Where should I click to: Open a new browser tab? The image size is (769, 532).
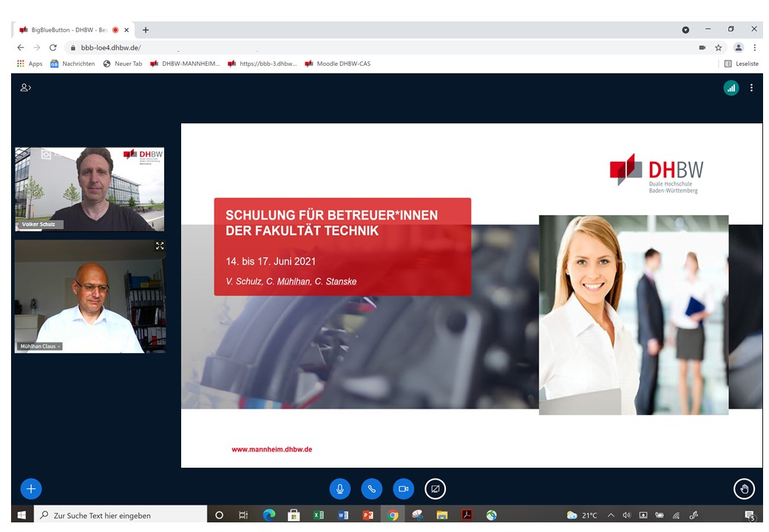click(x=146, y=30)
